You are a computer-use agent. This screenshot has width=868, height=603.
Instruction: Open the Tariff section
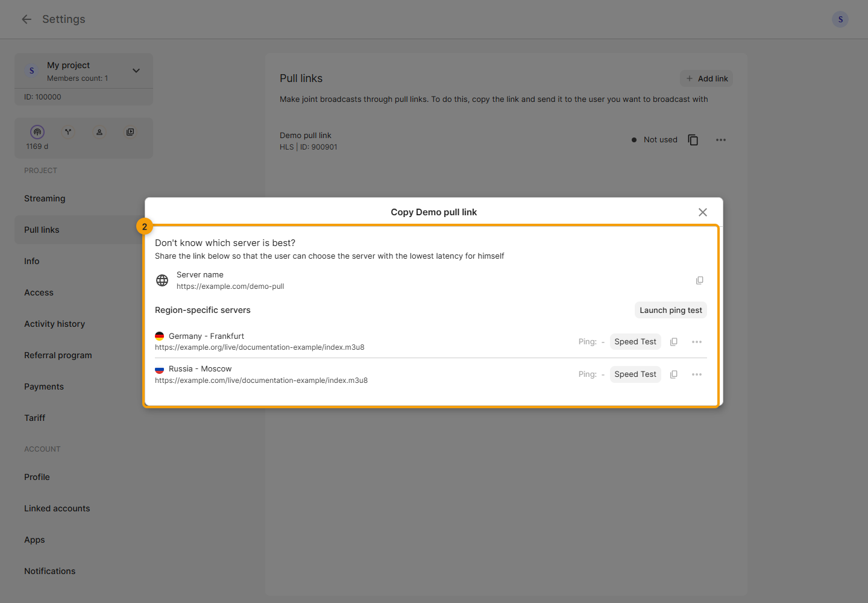[x=35, y=418]
